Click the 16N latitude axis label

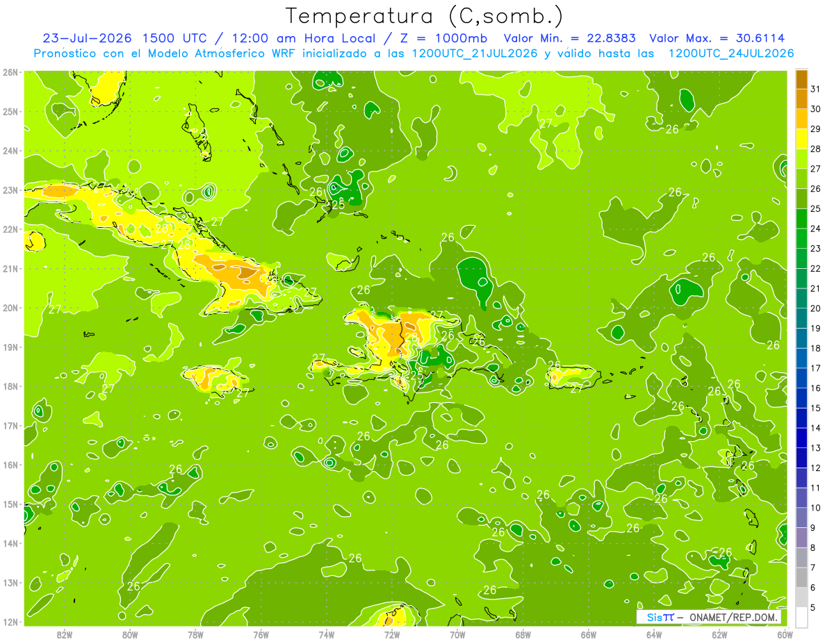(10, 465)
